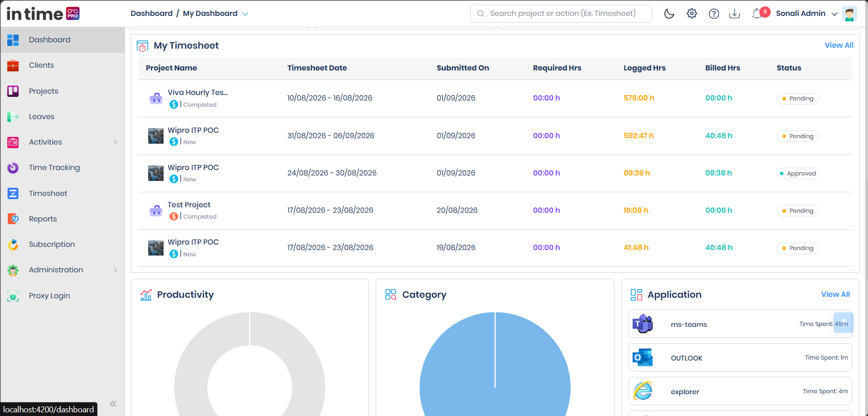
Task: Click the Proxy Login sidebar icon
Action: click(x=13, y=296)
